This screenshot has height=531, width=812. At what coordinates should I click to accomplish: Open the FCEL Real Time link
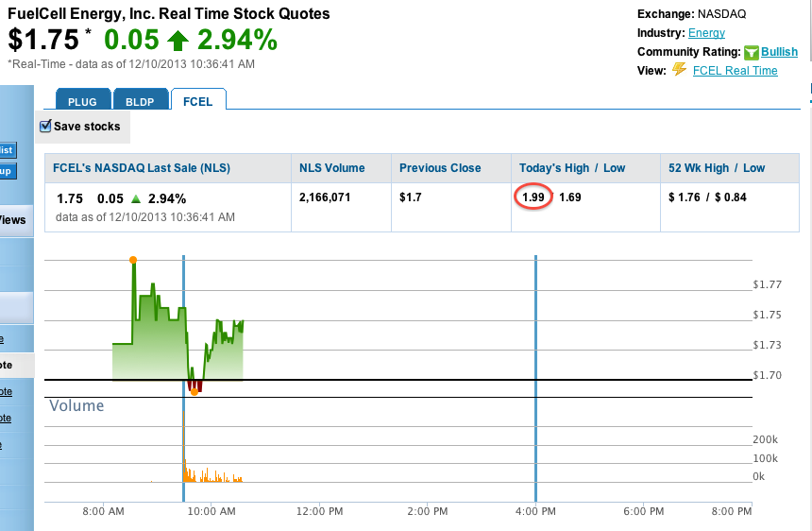[736, 71]
